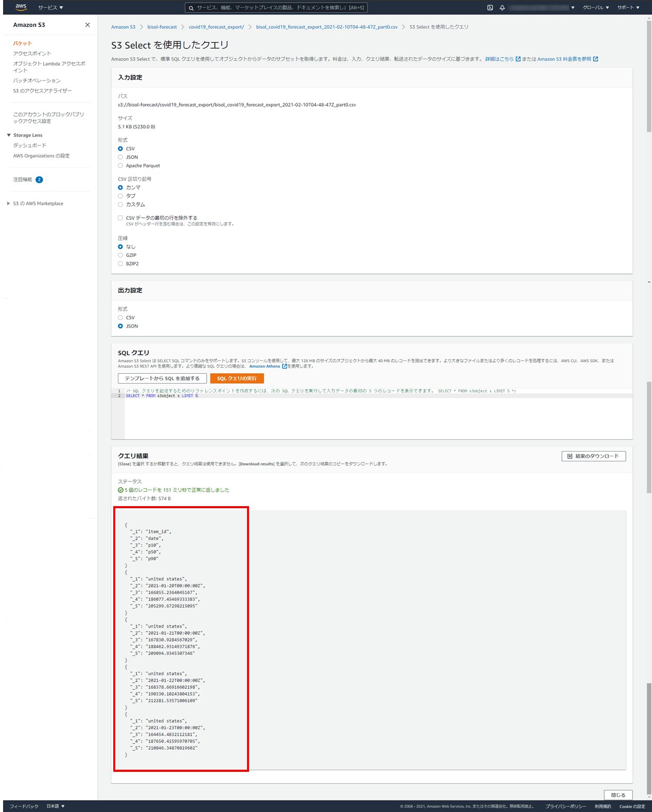The image size is (652, 812).
Task: Click the AWS logo in the header
Action: (x=21, y=7)
